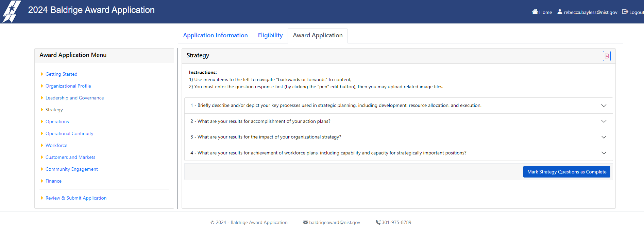Go to Organizational Profile in menu
The image size is (644, 242).
point(68,86)
